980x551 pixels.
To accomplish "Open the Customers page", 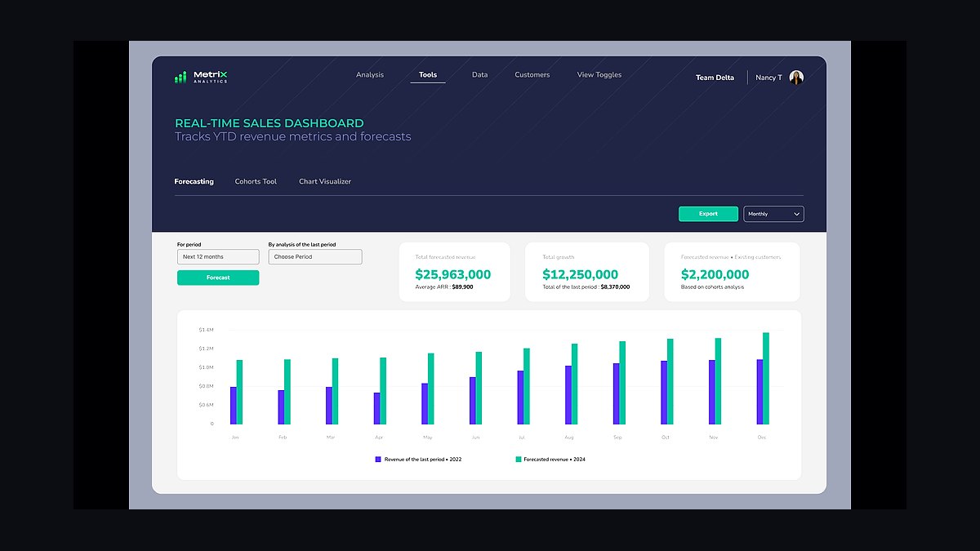I will tap(532, 75).
